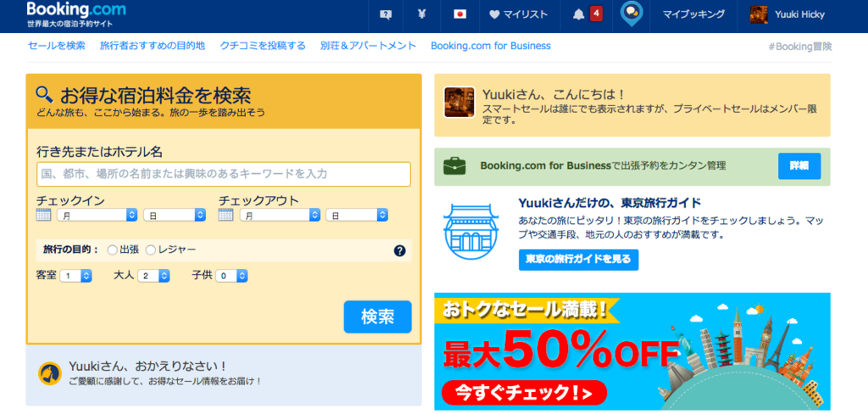
Task: Click the round welcome-back icon beside おかえりなさい
Action: (x=50, y=373)
